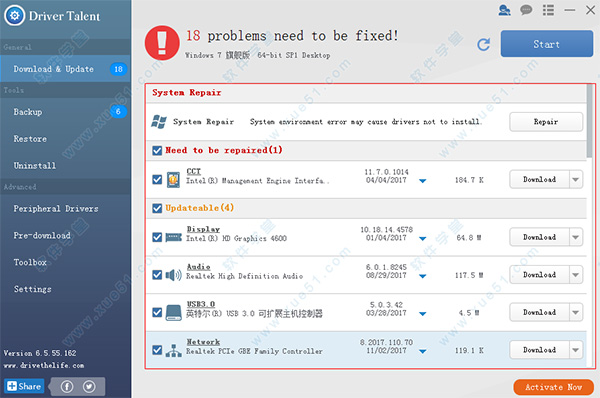The width and height of the screenshot is (600, 398).
Task: Open Display Download button dropdown arrow
Action: (x=576, y=237)
